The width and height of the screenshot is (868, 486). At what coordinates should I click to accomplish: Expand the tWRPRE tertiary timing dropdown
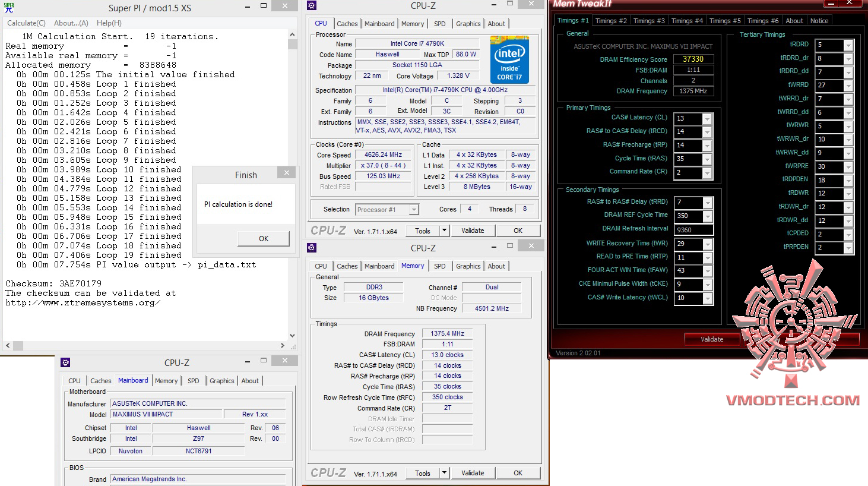pos(848,167)
